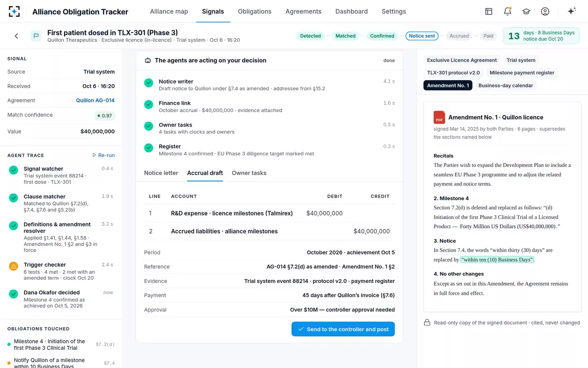This screenshot has width=588, height=368.
Task: Click the 13 days notice due countdown badge
Action: [x=541, y=36]
